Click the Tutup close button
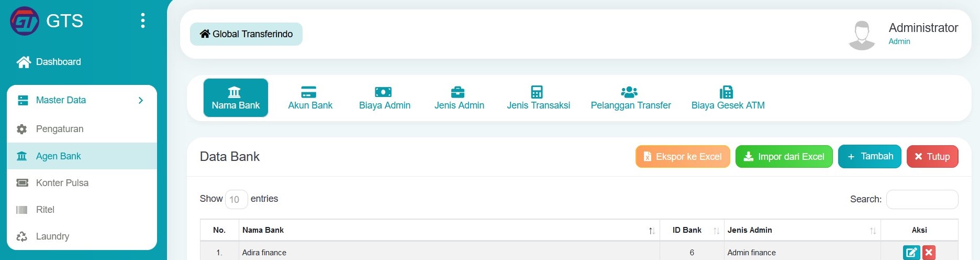 (932, 157)
